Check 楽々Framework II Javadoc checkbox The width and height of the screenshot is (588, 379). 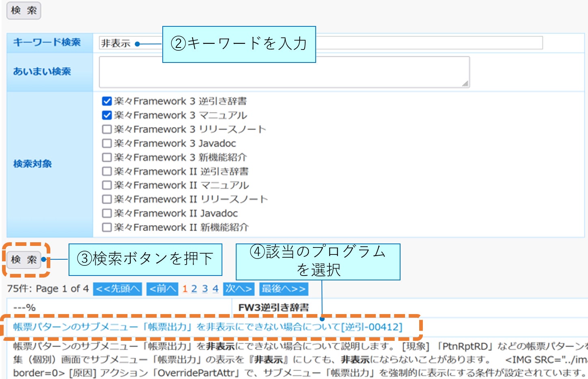click(x=107, y=213)
